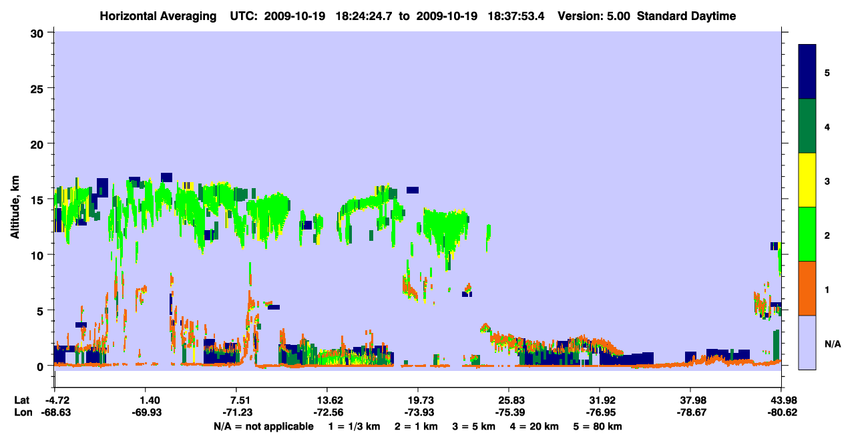Image resolution: width=868 pixels, height=445 pixels.
Task: Click the longitude value -75.39
Action: (x=510, y=412)
